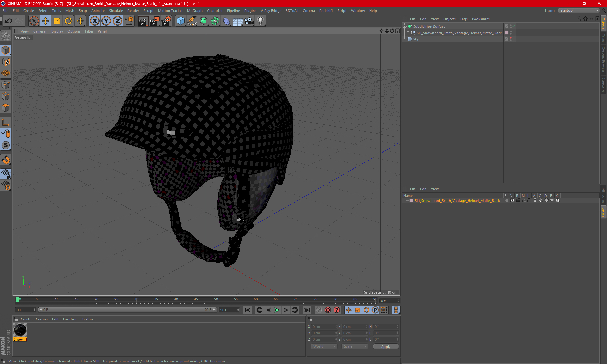Image resolution: width=607 pixels, height=364 pixels.
Task: Toggle layer lock icon for helmet layer
Action: click(x=529, y=200)
